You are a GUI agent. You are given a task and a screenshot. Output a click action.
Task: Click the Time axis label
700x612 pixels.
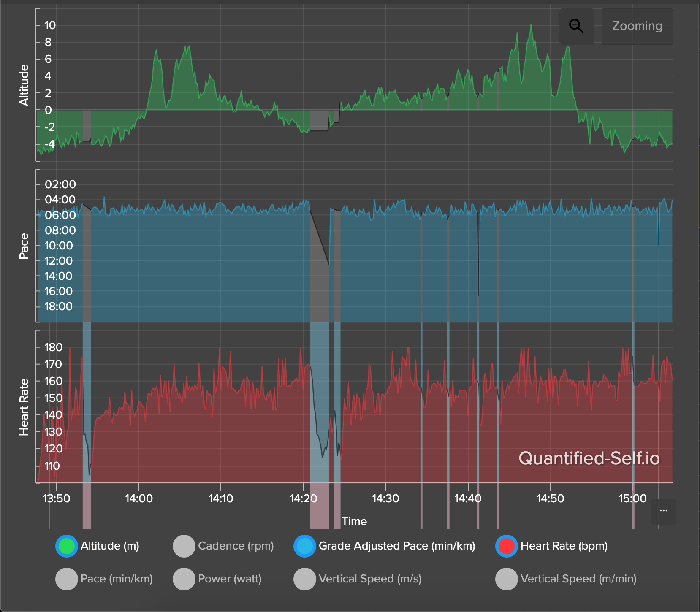pyautogui.click(x=355, y=521)
